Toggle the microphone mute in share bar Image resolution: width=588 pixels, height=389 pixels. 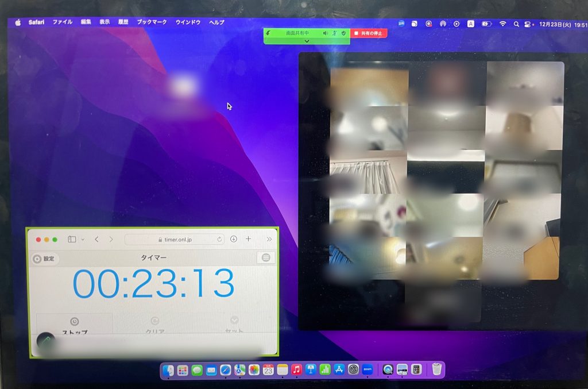pos(335,33)
